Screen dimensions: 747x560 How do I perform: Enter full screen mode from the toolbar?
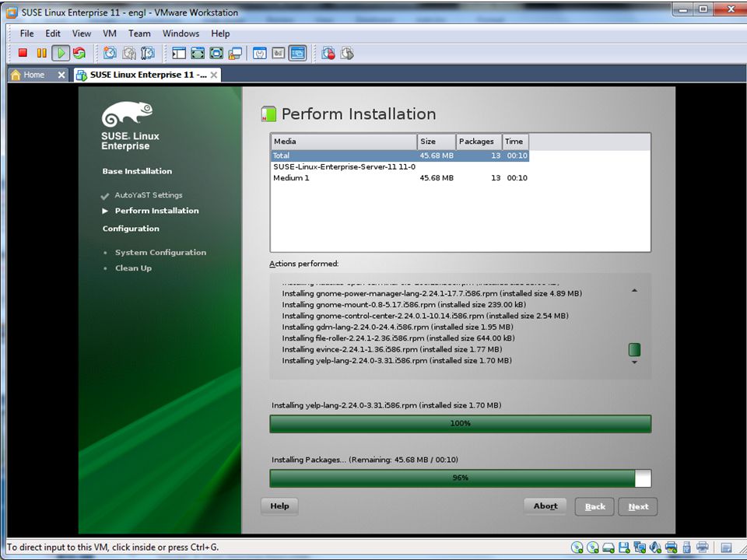[216, 53]
